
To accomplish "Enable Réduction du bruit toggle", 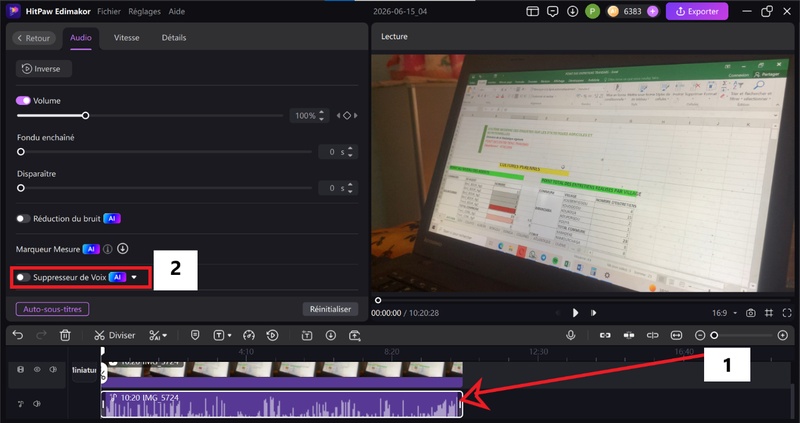I will point(23,218).
